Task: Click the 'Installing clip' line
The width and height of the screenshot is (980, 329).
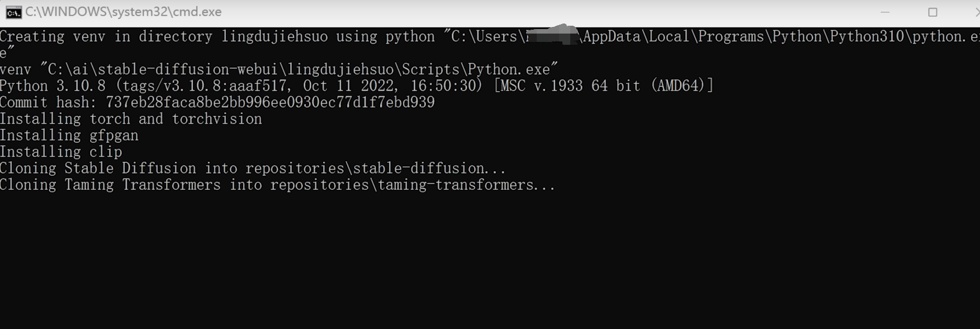Action: coord(61,152)
